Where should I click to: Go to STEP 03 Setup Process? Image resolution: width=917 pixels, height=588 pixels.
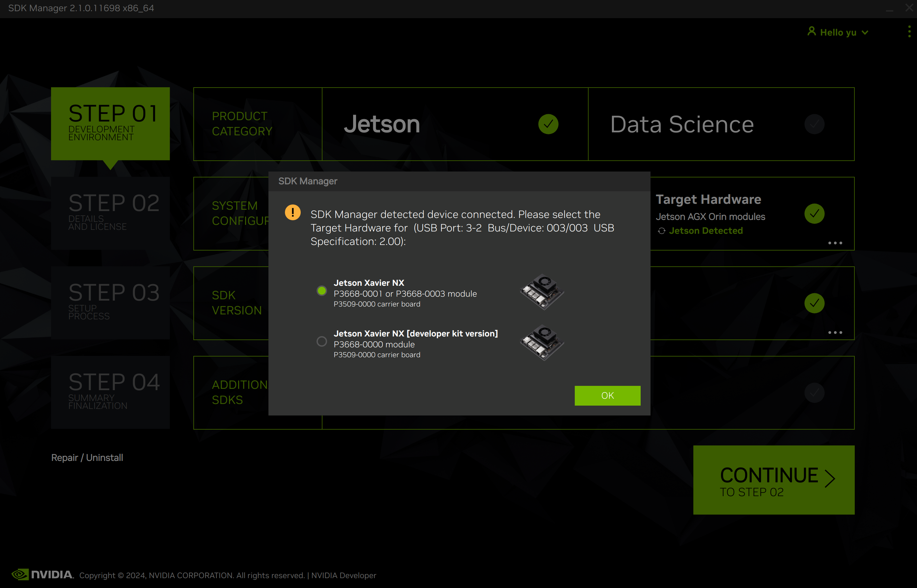(x=110, y=303)
